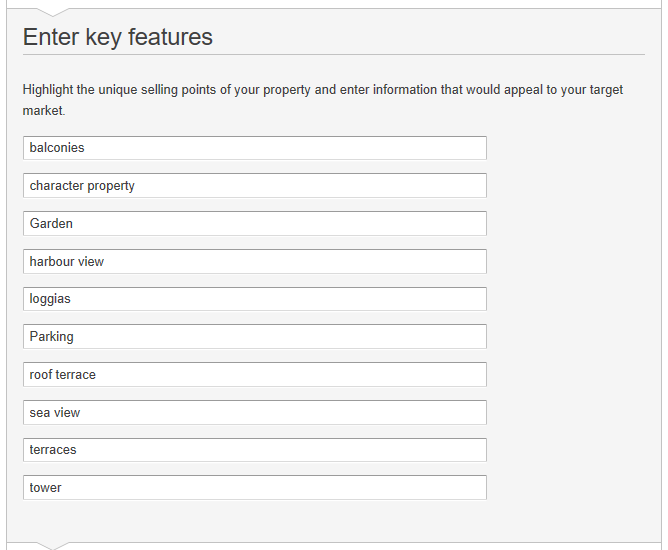Click the divider line under the heading
668x550 pixels.
pos(333,54)
